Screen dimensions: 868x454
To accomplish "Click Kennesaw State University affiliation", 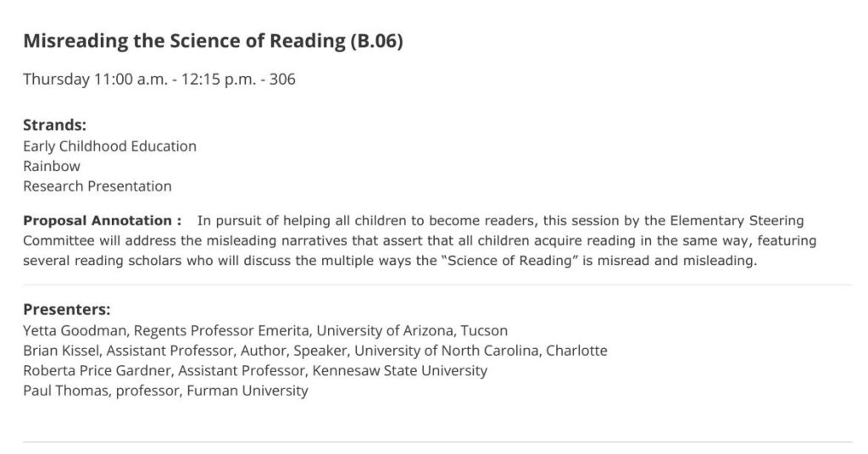I will click(400, 370).
